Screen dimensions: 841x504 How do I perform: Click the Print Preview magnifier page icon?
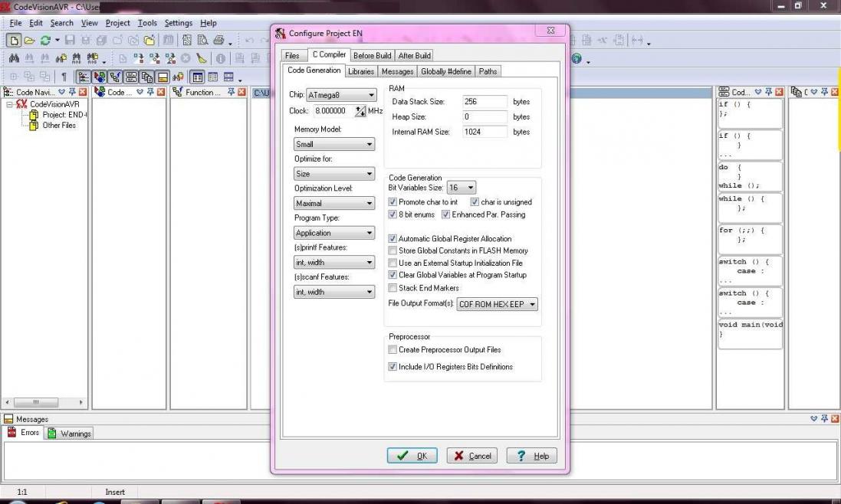tap(202, 40)
